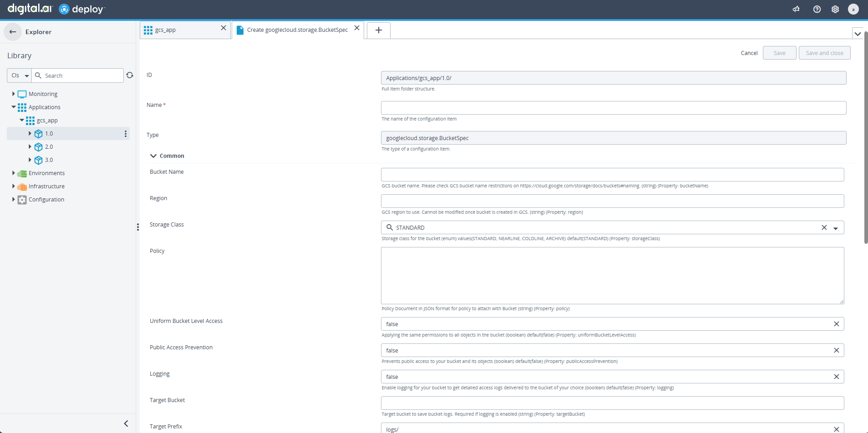The width and height of the screenshot is (868, 433).
Task: Click the package icon for version 3.0
Action: pyautogui.click(x=38, y=160)
